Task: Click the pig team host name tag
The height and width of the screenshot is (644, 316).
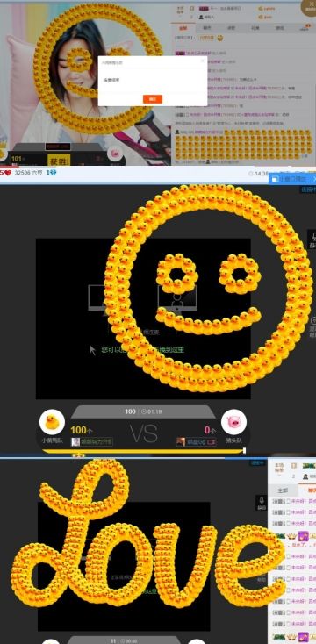Action: coord(196,442)
